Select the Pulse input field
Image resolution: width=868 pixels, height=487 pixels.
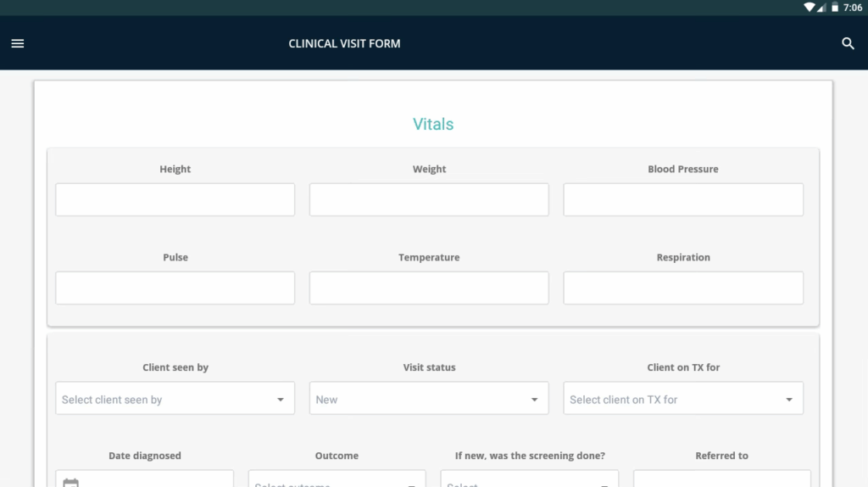pos(175,288)
